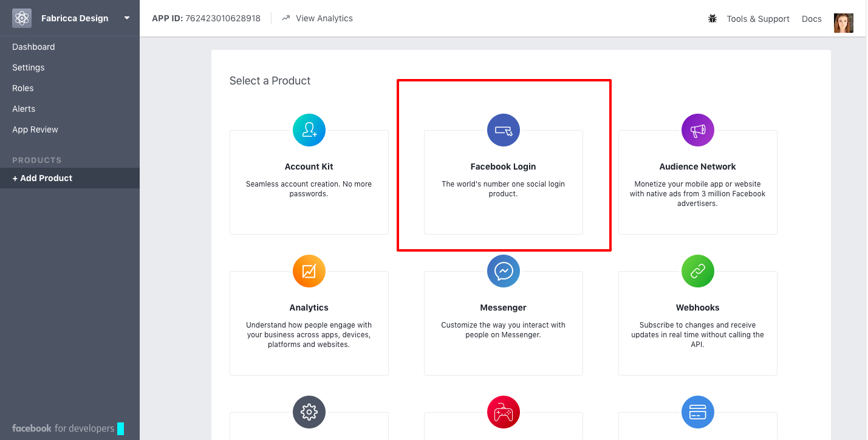Open the Dashboard sidebar item
This screenshot has height=440, width=868.
(33, 47)
